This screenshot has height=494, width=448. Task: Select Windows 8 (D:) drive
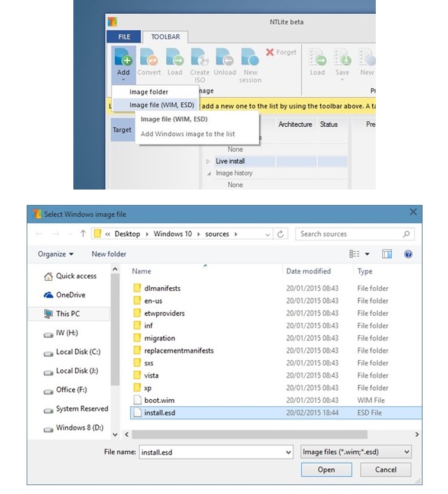click(x=73, y=428)
